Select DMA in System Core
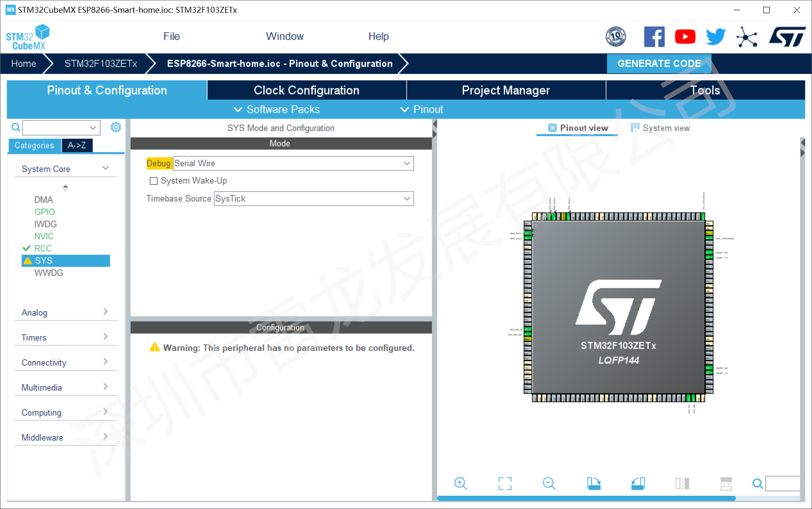This screenshot has height=509, width=812. (x=44, y=200)
